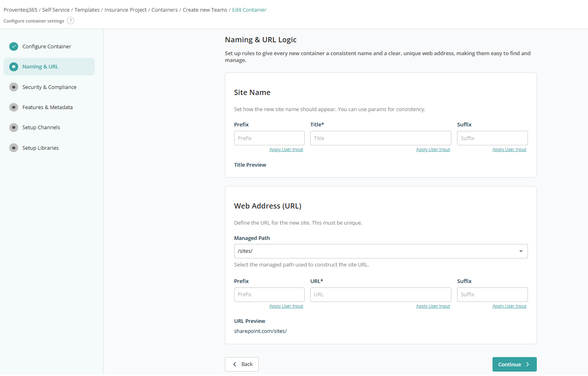Select the Security & Compliance step circle
588x376 pixels.
(x=14, y=87)
